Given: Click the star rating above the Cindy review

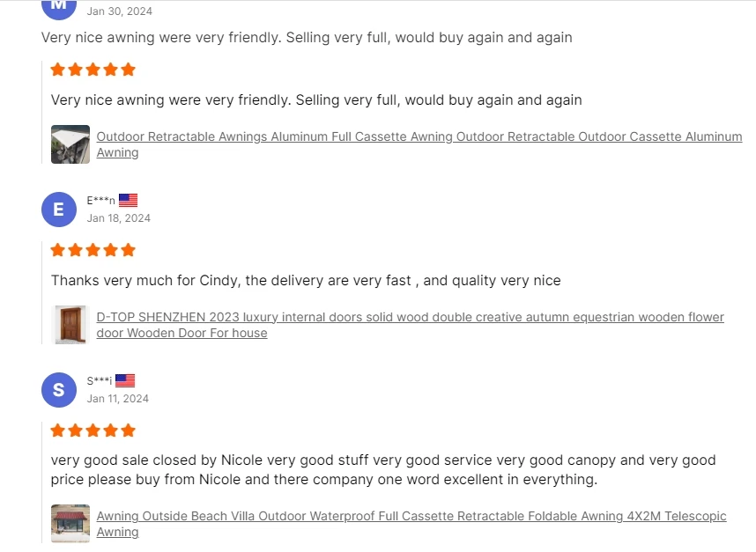Looking at the screenshot, I should tap(93, 250).
